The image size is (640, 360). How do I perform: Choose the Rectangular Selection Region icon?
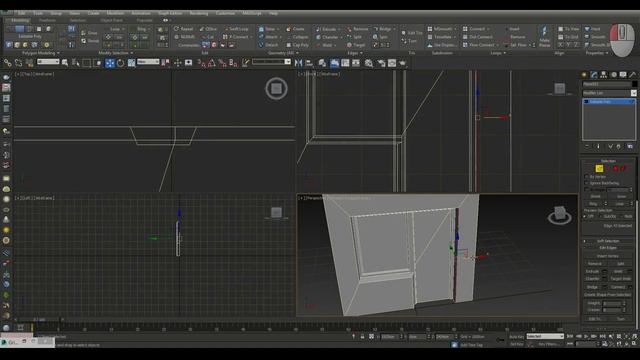coord(87,63)
